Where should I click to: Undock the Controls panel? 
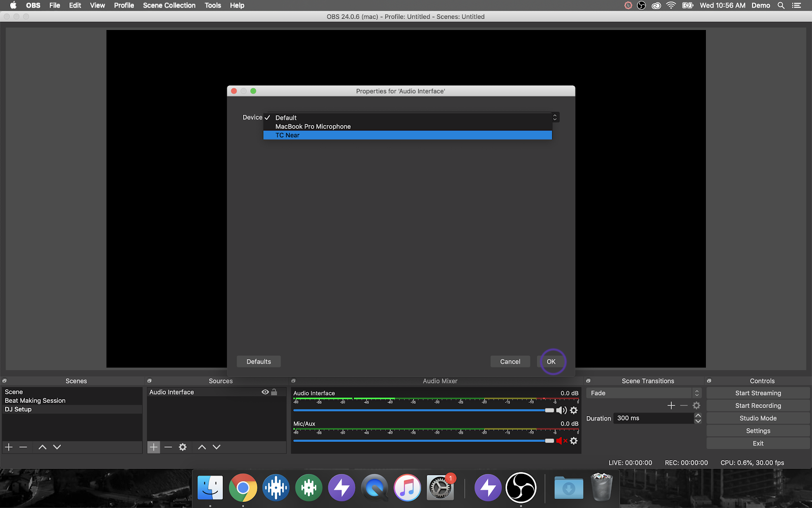point(709,381)
